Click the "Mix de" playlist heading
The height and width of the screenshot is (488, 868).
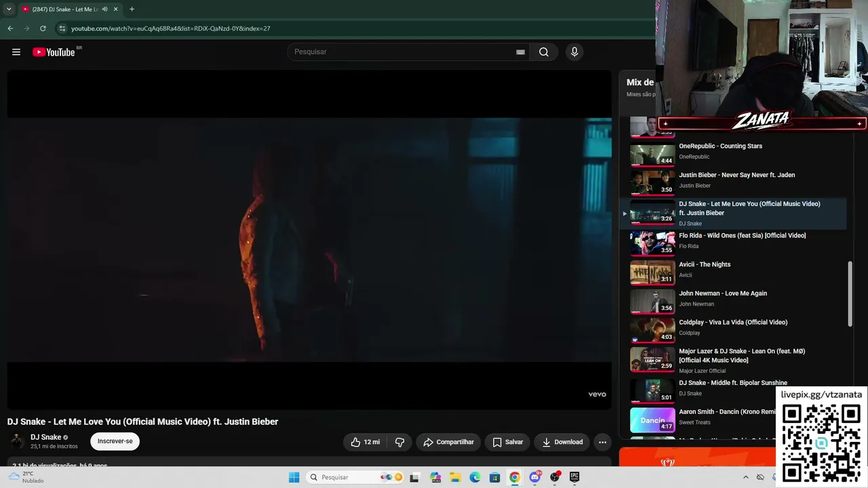pos(640,83)
